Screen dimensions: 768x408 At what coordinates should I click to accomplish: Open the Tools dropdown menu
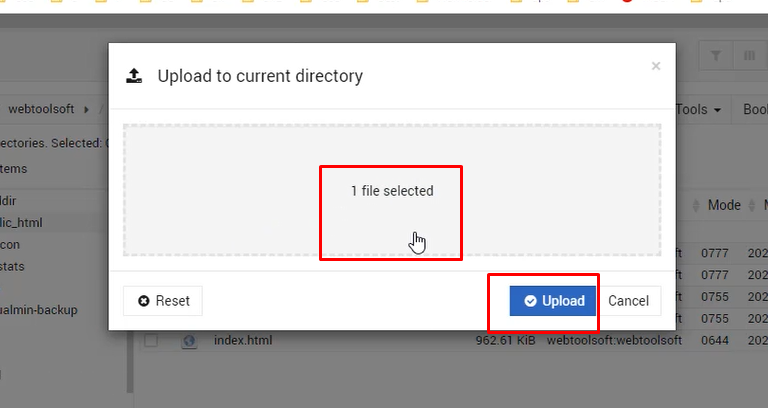(698, 109)
